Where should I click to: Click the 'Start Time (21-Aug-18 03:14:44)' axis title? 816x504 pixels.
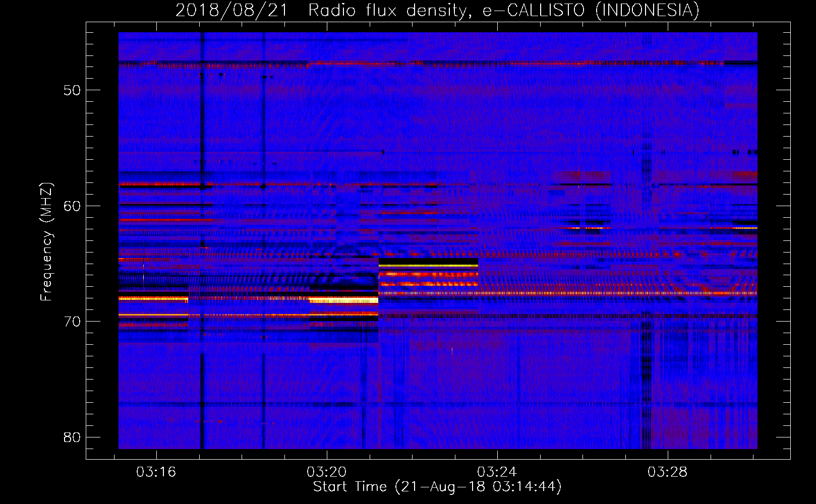437,487
